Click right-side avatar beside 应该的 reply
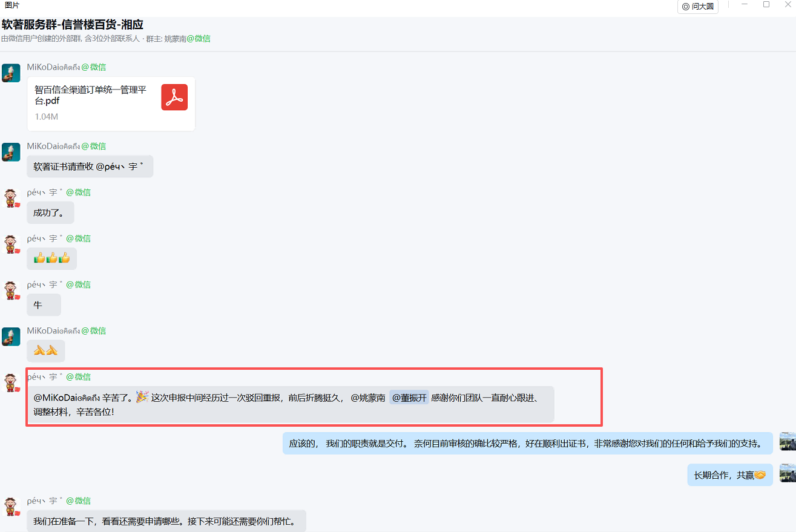This screenshot has height=532, width=796. tap(788, 441)
